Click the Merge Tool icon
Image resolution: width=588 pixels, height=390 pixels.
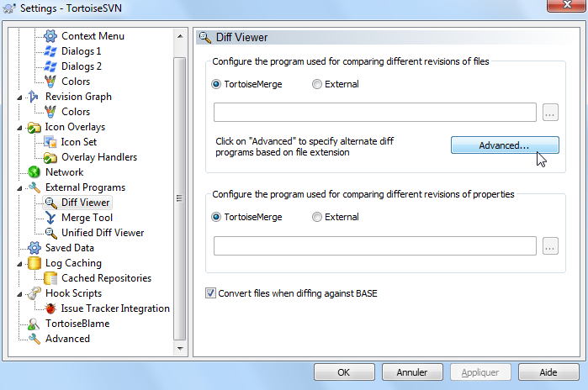[50, 218]
